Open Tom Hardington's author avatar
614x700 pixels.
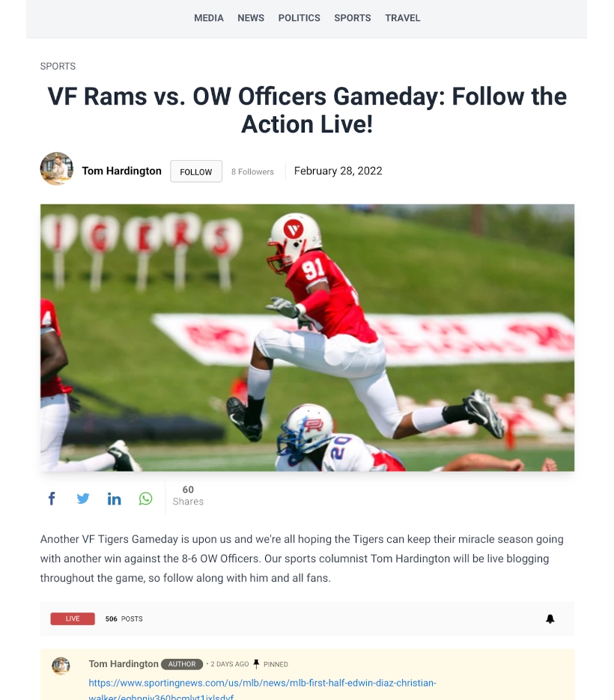pos(57,168)
